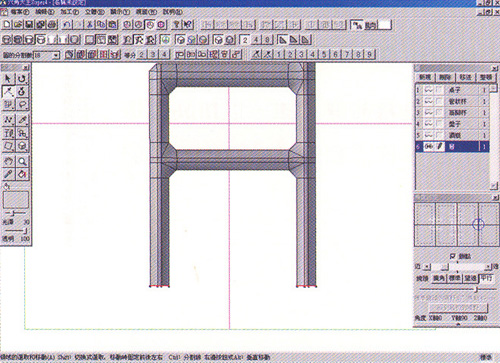The image size is (500, 363).
Task: Tick the edit box of layer 1 桌子
Action: 439,90
